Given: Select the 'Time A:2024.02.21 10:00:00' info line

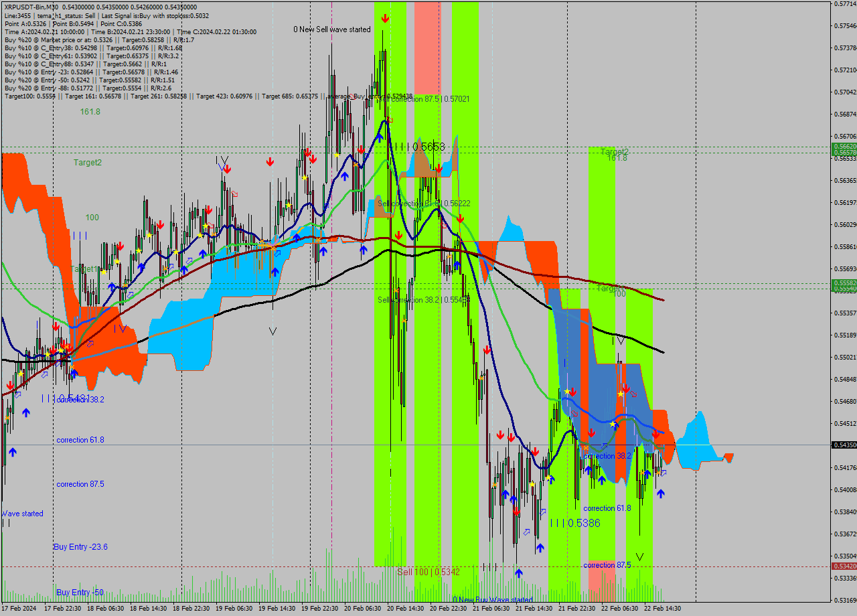Looking at the screenshot, I should tap(130, 31).
